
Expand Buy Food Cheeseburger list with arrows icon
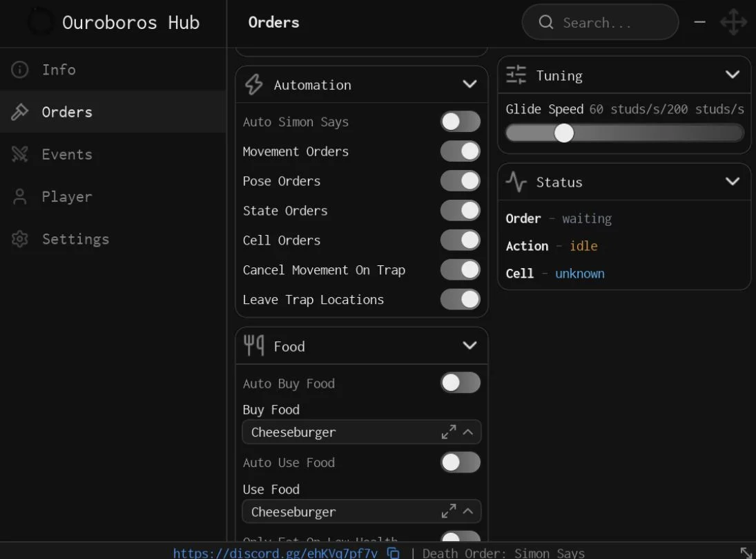coord(448,432)
